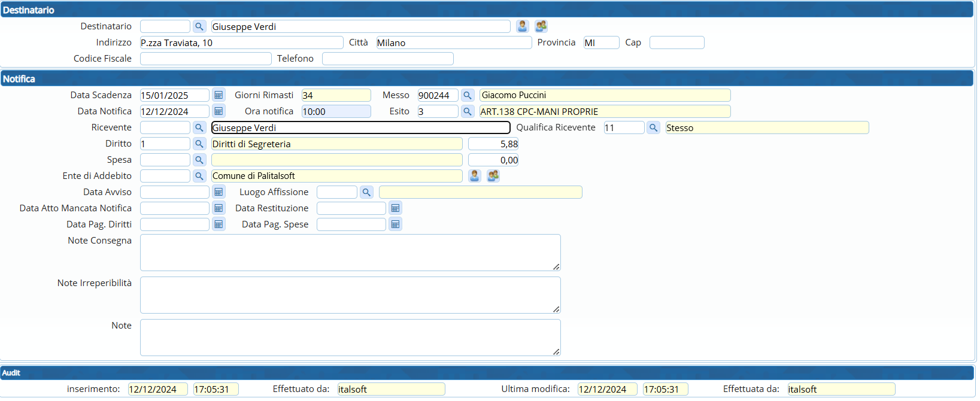Open calendar for Data Notifica
Viewport: 980px width, 401px height.
pos(219,111)
